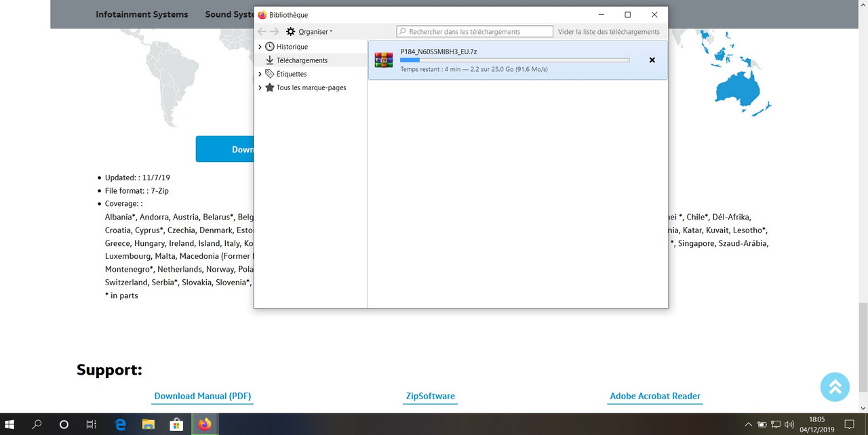Cancel the P184_N60S5MIBH3_EU.7z download
This screenshot has height=435, width=868.
pyautogui.click(x=652, y=60)
